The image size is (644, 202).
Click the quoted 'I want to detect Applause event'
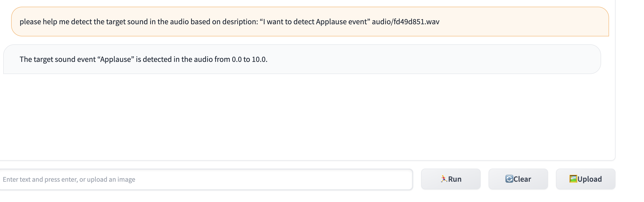pos(315,22)
